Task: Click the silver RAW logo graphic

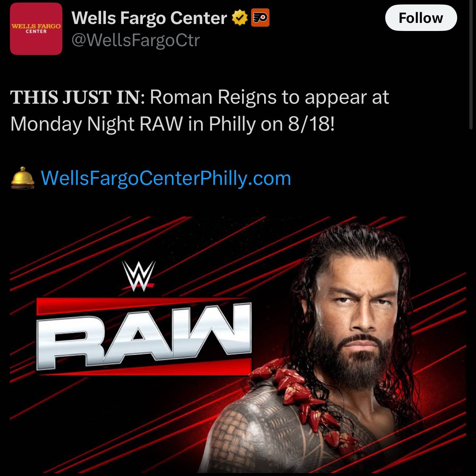Action: pyautogui.click(x=144, y=337)
